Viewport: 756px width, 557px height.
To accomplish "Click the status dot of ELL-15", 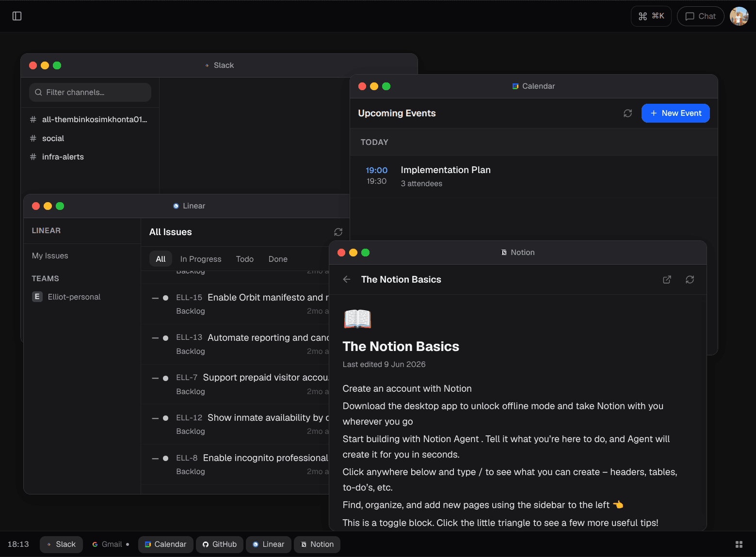I will 166,298.
